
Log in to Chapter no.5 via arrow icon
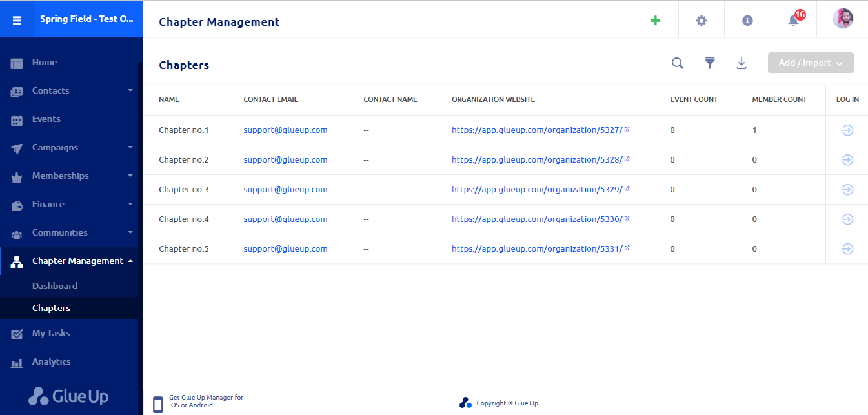pyautogui.click(x=848, y=249)
